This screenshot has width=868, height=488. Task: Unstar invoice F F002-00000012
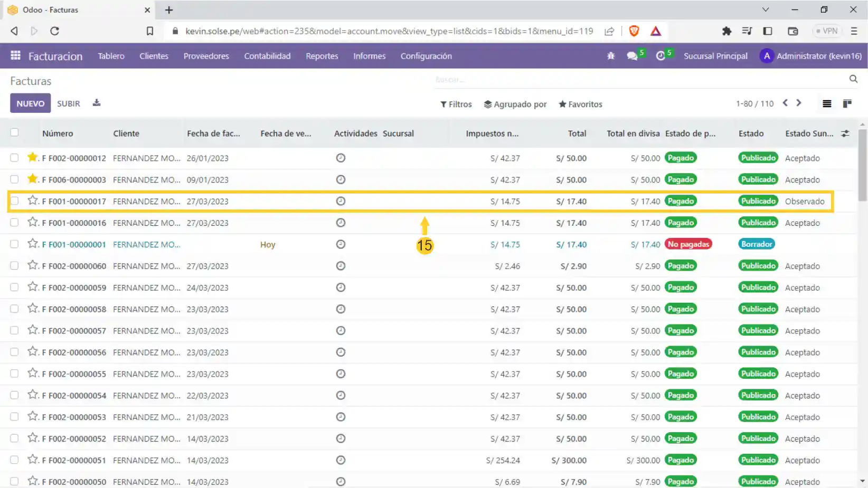(x=33, y=157)
